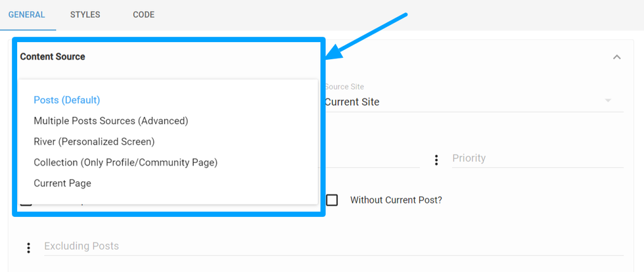Viewport: 644px width, 272px height.
Task: Open three-dot menu beside Excluding Posts
Action: [28, 248]
